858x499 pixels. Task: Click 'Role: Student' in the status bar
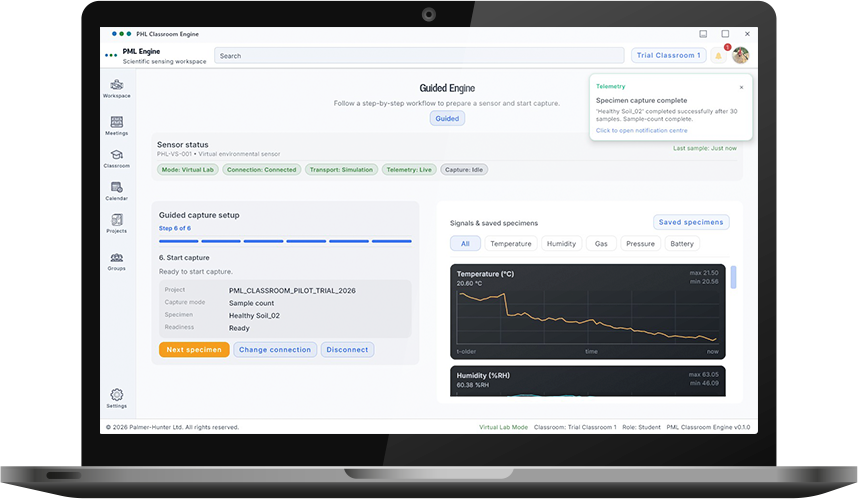click(641, 427)
